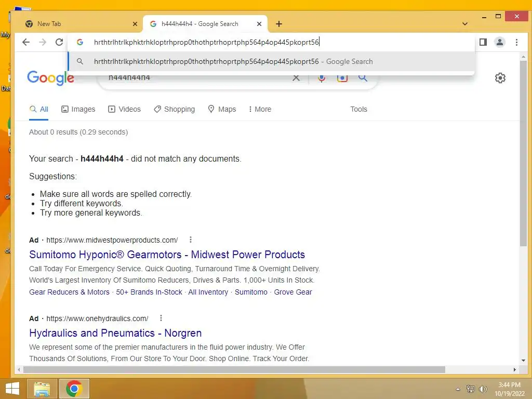The image size is (532, 399).
Task: Click into the Chrome address bar
Action: (271, 42)
